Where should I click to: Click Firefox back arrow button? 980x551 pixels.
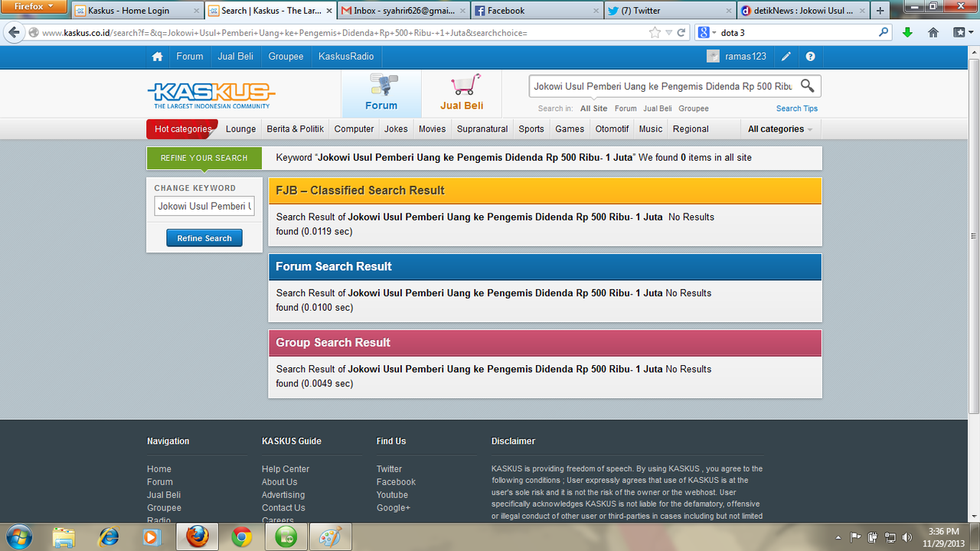click(13, 33)
